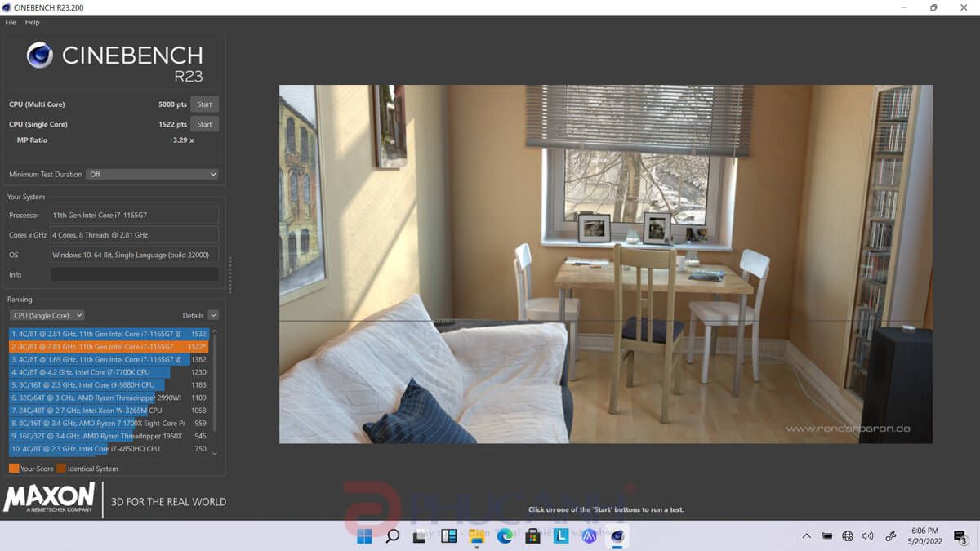Click the Cinebench icon in the taskbar
The width and height of the screenshot is (980, 551).
[617, 536]
